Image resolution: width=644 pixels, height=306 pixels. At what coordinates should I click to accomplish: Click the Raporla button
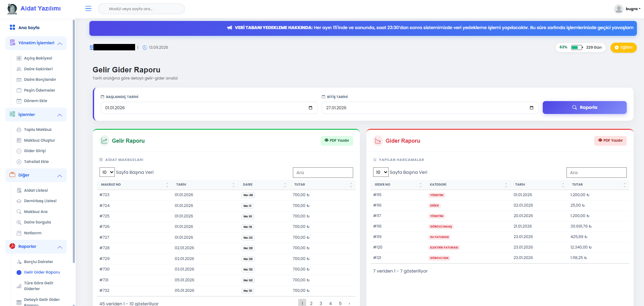click(584, 108)
